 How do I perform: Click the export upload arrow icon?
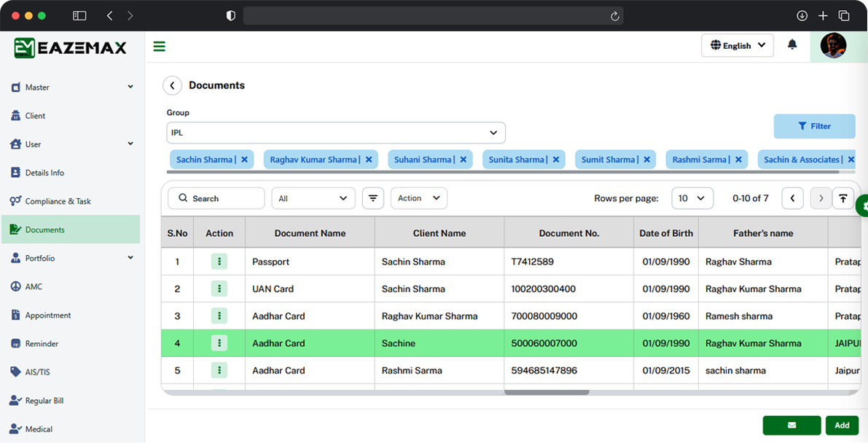[x=843, y=198]
